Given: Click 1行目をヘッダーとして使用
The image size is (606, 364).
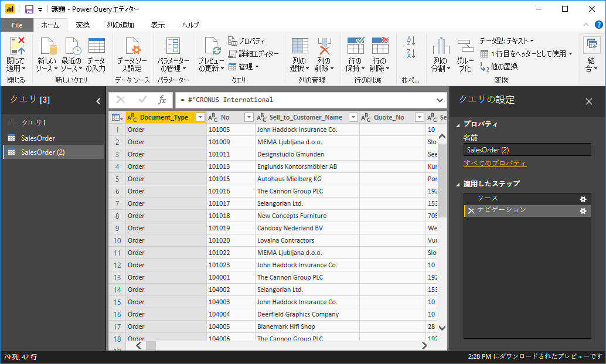Looking at the screenshot, I should pyautogui.click(x=526, y=54).
